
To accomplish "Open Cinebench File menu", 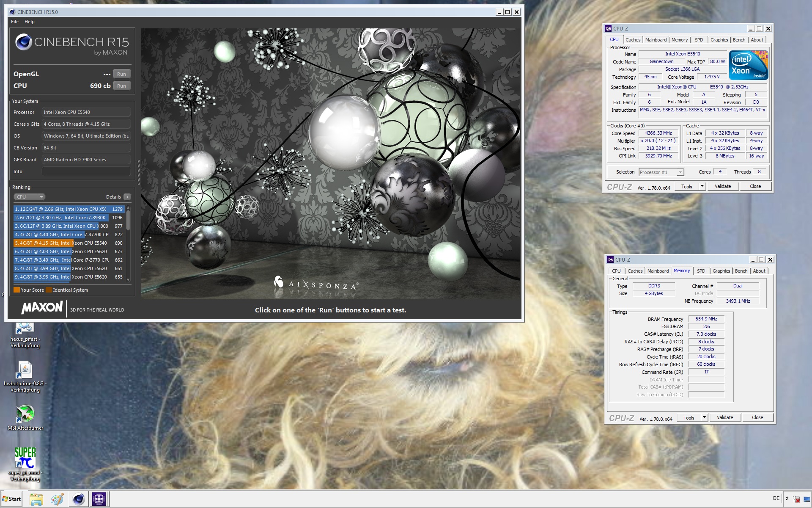I will click(15, 22).
